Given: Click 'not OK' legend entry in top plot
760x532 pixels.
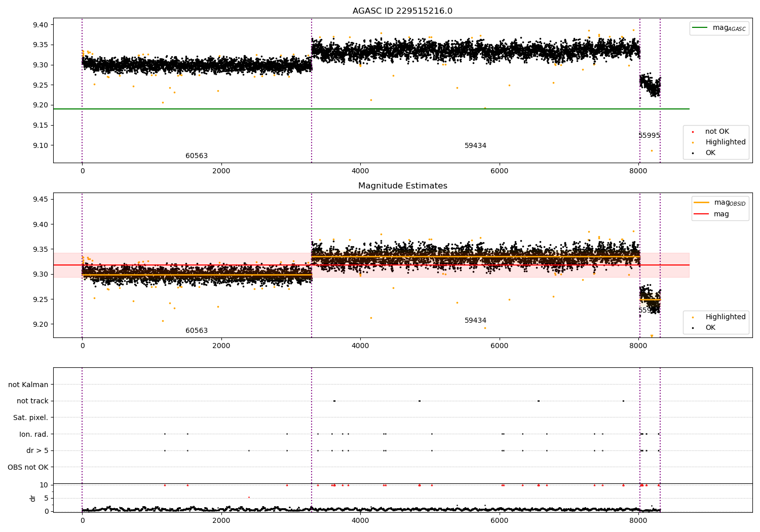Looking at the screenshot, I should [x=717, y=132].
